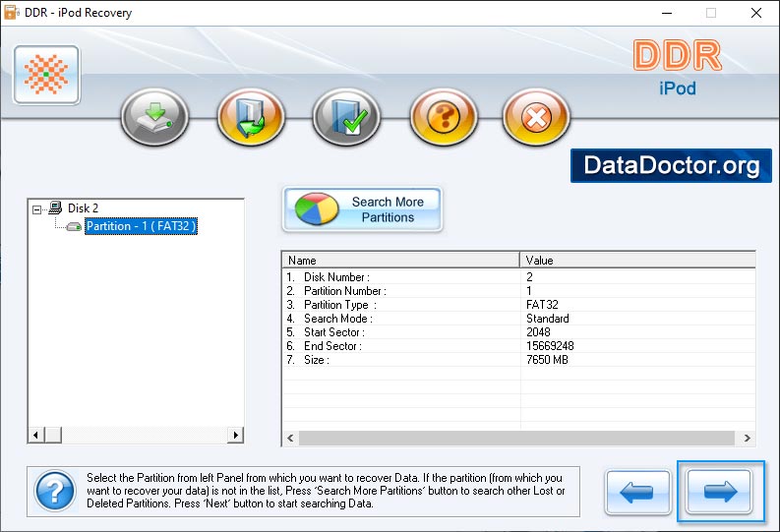Viewport: 780px width, 532px height.
Task: Select the End Sector row
Action: point(518,346)
